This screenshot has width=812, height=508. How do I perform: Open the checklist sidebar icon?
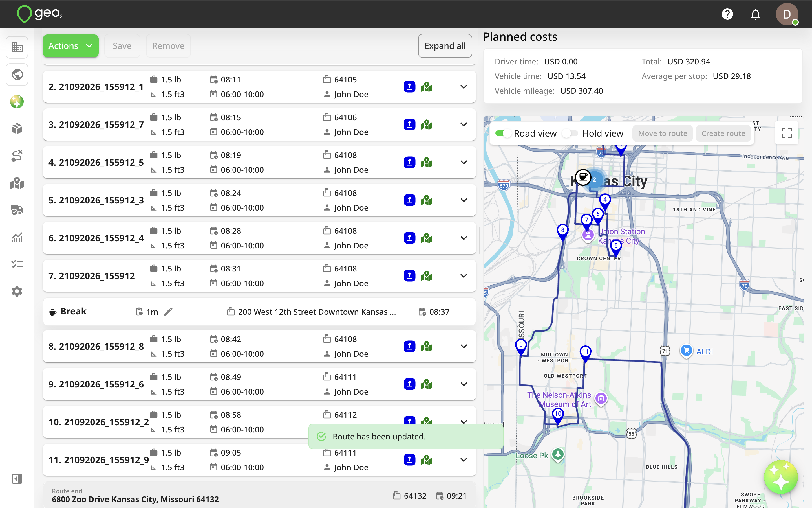(x=17, y=264)
